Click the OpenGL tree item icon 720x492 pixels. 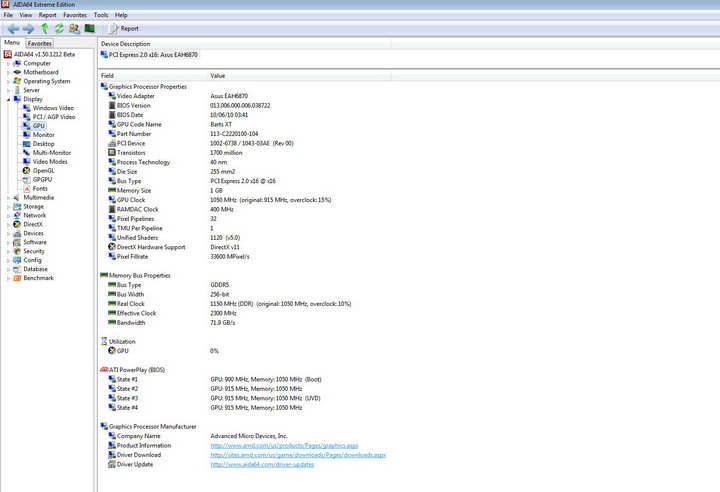27,170
